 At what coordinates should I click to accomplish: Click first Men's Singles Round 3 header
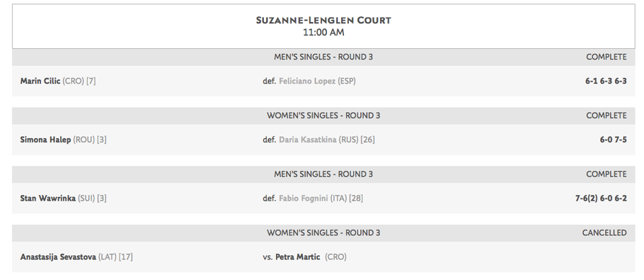point(323,57)
